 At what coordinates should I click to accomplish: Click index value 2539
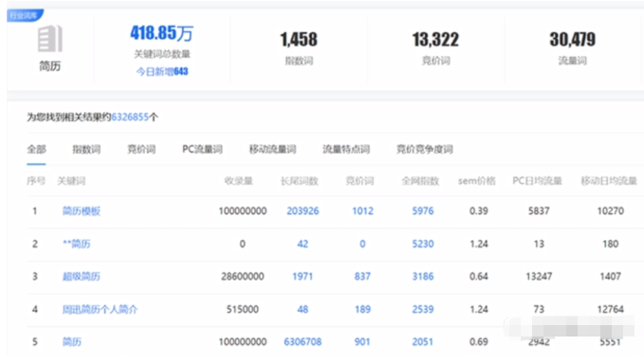pyautogui.click(x=423, y=309)
